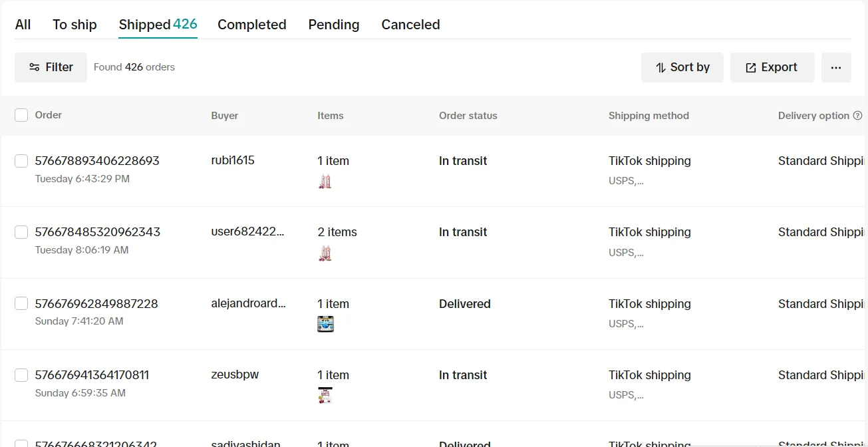Open the three-dots more options menu
868x447 pixels.
(x=836, y=67)
